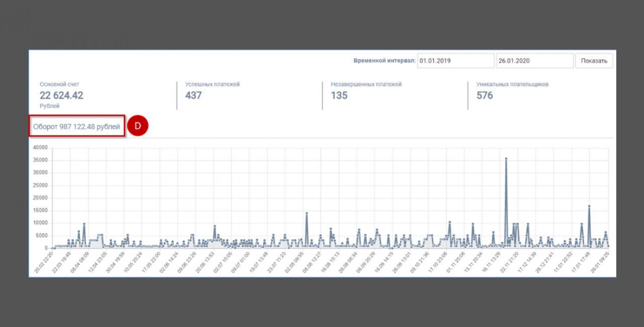Click the Временной интервал label
Viewport: 644px width, 327px height.
point(384,61)
